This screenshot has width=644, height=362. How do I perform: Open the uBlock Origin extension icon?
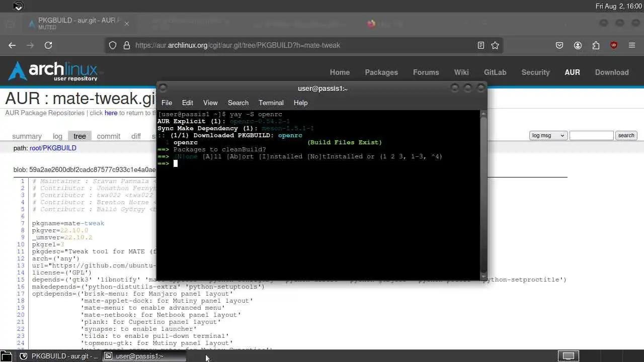click(x=614, y=45)
